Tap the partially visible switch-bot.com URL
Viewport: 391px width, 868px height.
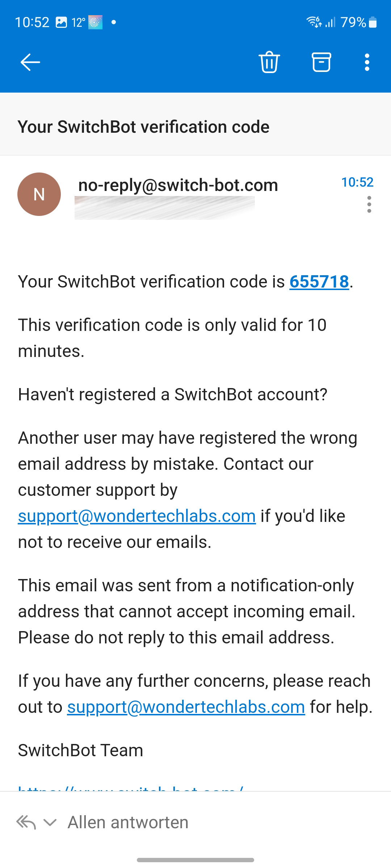130,788
